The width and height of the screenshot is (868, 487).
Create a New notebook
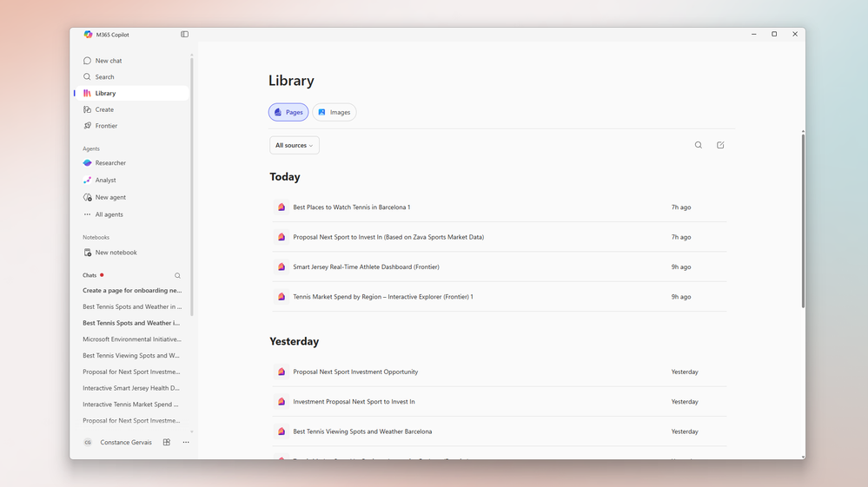[x=132, y=253]
